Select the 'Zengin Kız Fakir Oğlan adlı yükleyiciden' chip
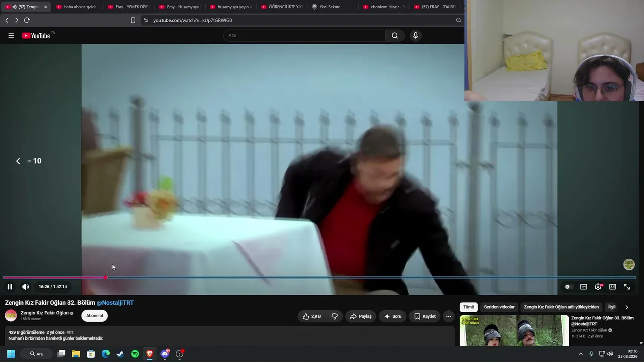The image size is (644, 362). coord(561,307)
